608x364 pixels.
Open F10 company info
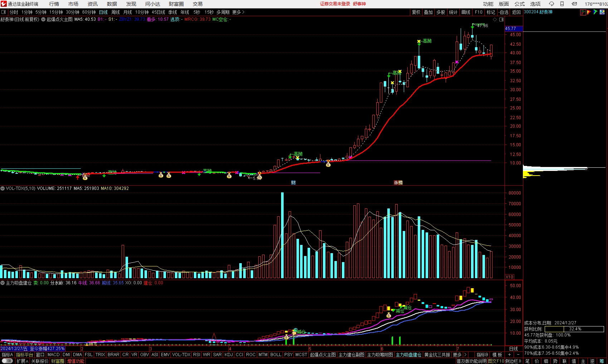tap(479, 12)
